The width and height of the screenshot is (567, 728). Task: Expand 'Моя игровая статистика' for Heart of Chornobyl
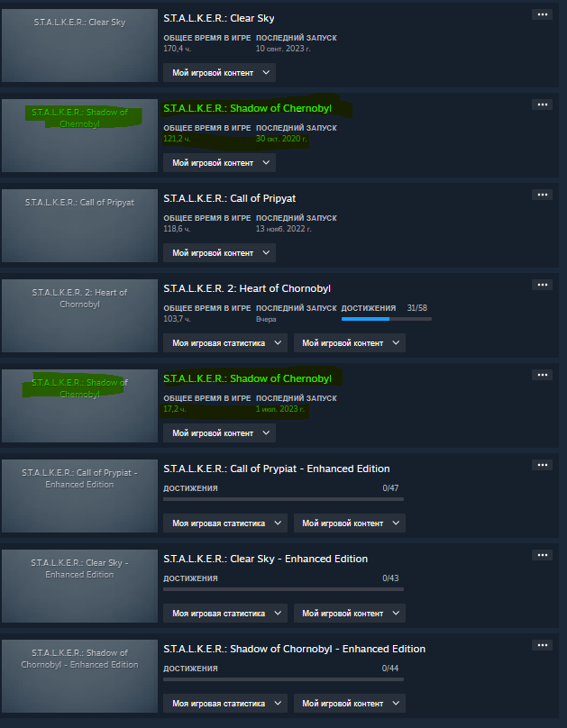coord(225,343)
